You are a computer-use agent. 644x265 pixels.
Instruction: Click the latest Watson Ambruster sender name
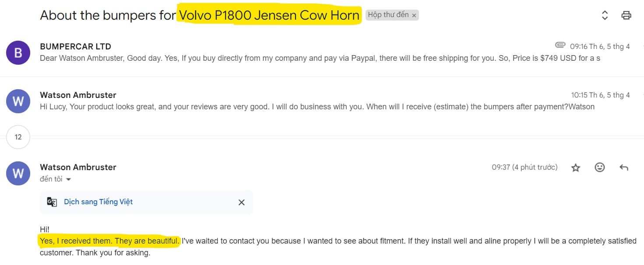[78, 167]
